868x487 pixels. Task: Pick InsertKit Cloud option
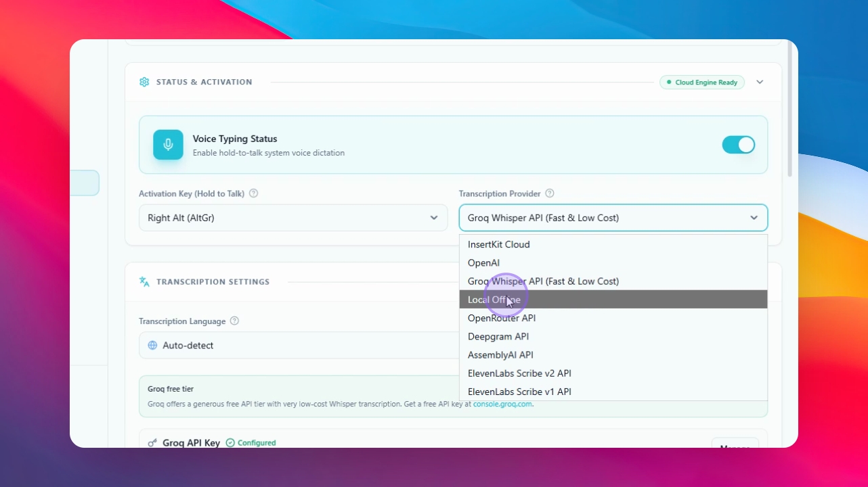[613, 244]
